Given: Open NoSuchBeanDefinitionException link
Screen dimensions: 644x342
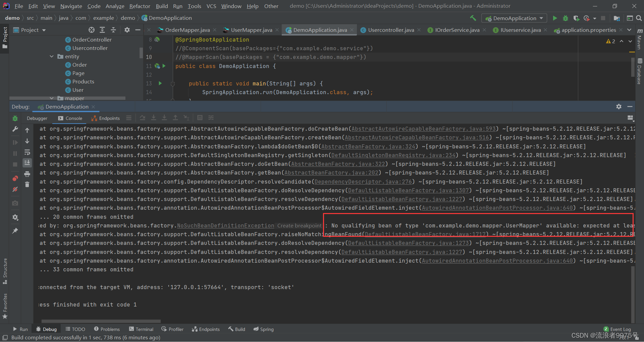Looking at the screenshot, I should [225, 226].
